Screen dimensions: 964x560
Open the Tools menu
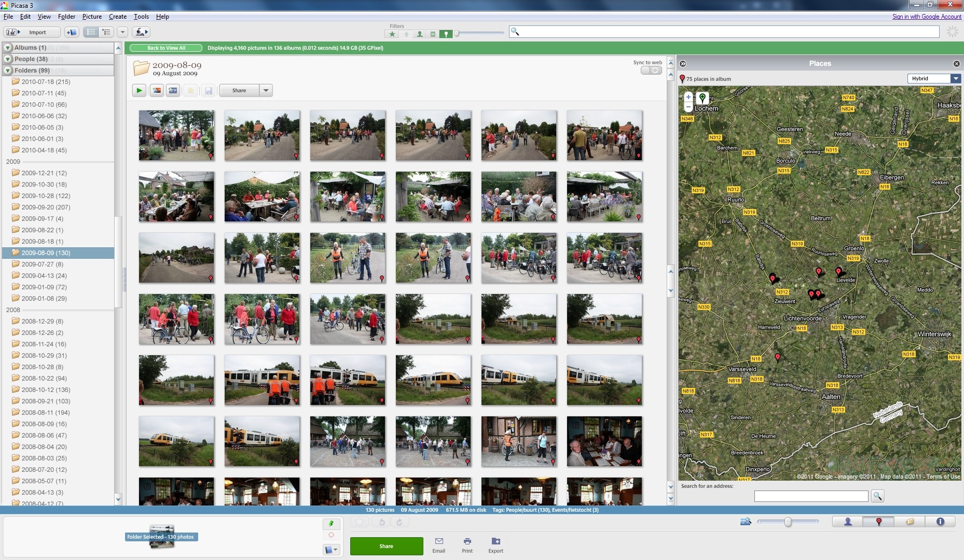(141, 17)
